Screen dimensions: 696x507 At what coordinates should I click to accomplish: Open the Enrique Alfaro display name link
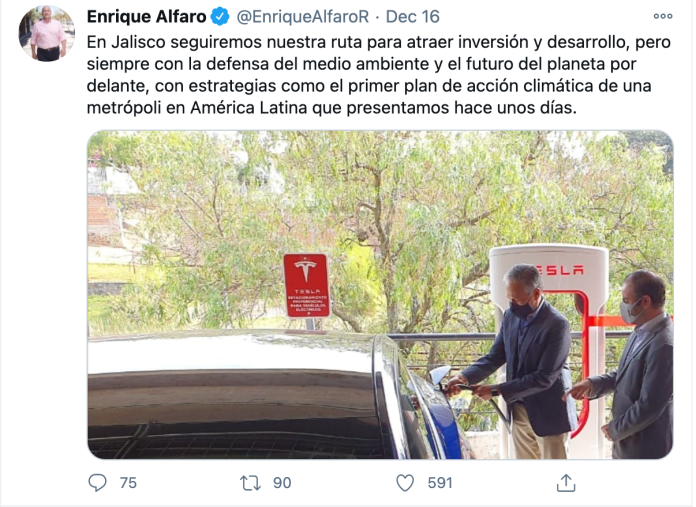point(146,17)
